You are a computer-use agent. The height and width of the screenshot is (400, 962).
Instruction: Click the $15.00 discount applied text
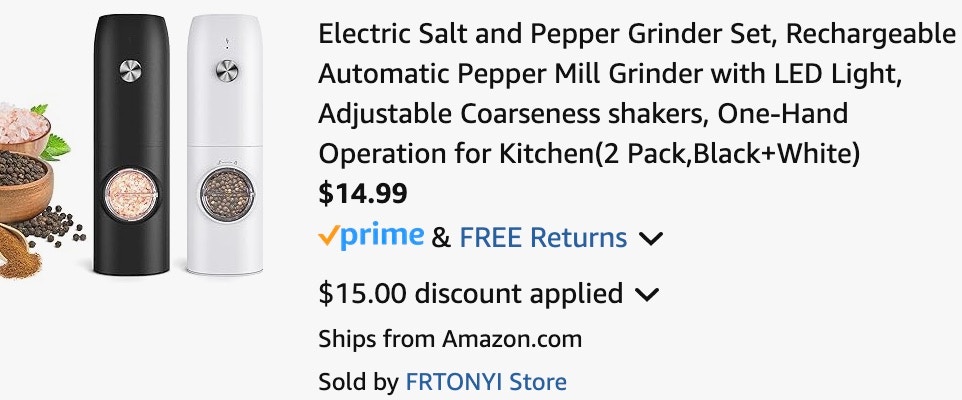pyautogui.click(x=470, y=294)
